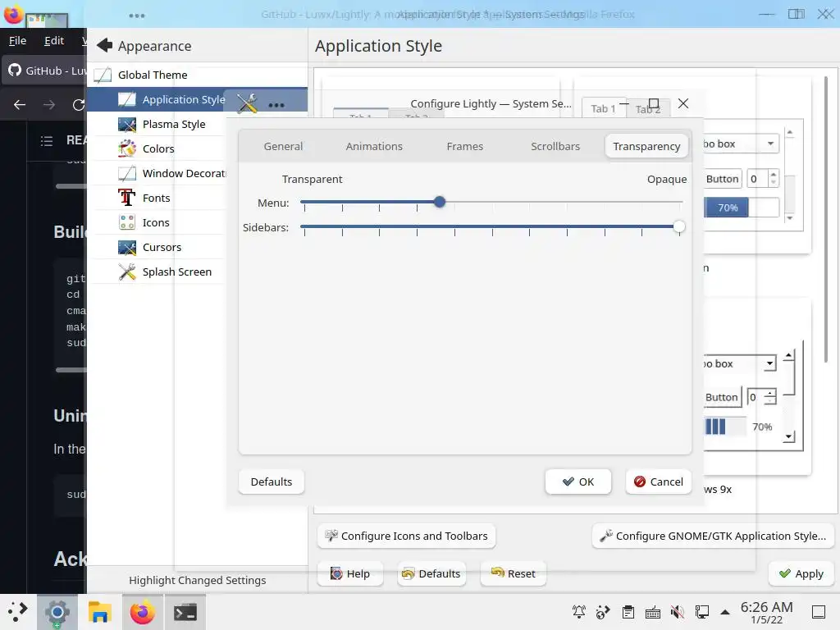Select Tab 1 in the style preview
The width and height of the screenshot is (840, 630).
click(x=603, y=109)
